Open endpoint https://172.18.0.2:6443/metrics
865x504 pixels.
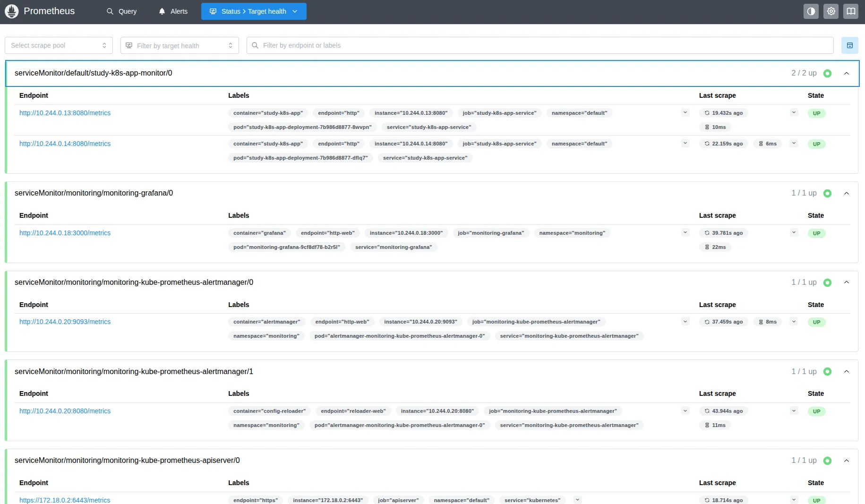[x=65, y=500]
